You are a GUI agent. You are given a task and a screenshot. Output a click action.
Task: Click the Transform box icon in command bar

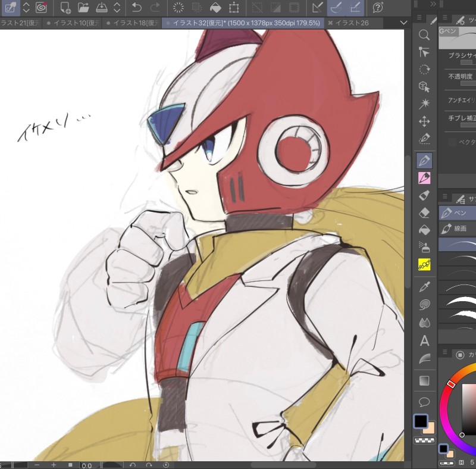click(234, 8)
